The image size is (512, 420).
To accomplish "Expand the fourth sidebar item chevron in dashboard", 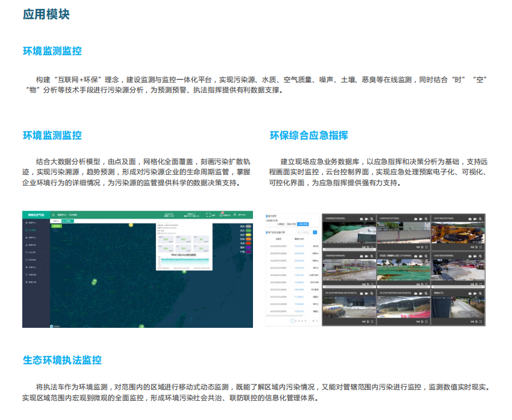I will coord(46,245).
